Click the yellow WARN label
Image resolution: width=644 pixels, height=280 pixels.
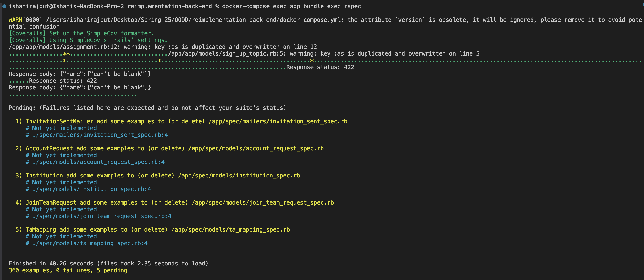(x=15, y=20)
